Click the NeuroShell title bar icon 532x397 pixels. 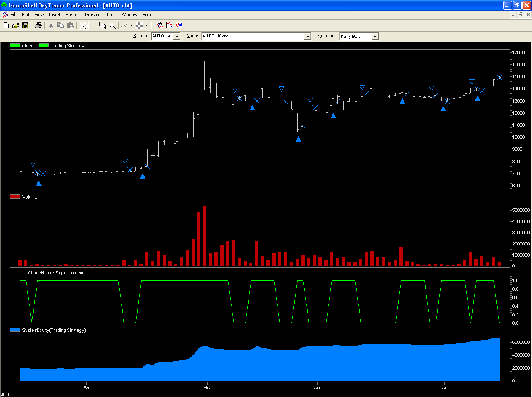click(x=4, y=5)
